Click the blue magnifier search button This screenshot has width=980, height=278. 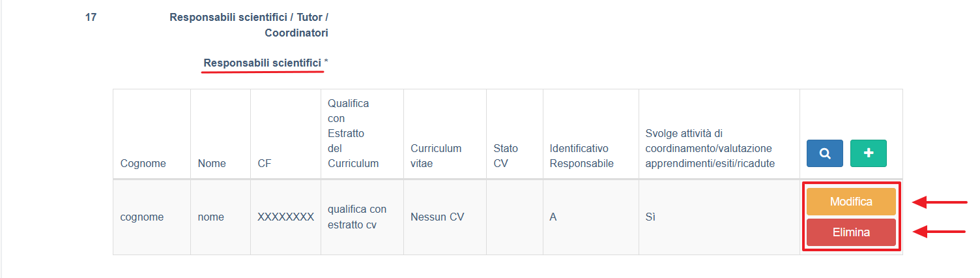825,153
